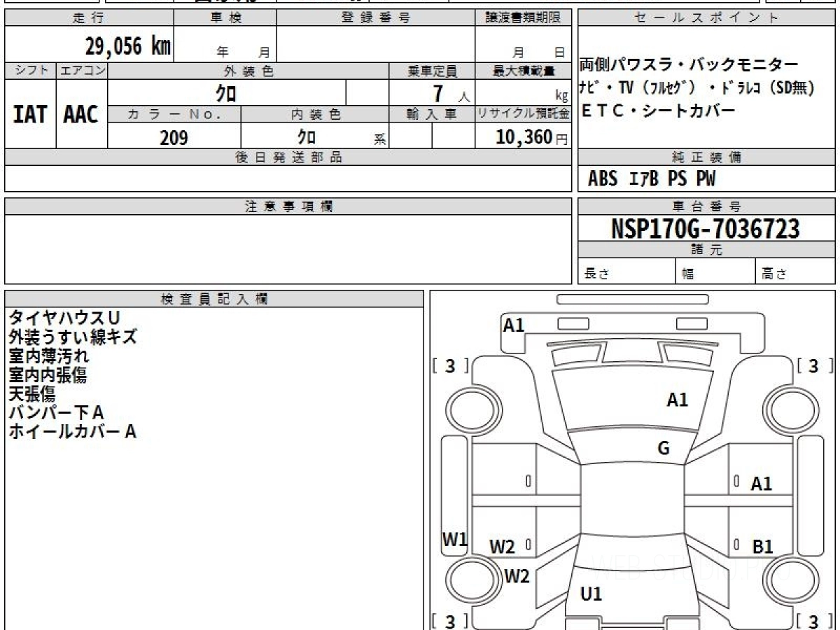This screenshot has height=630, width=840.
Task: Click the B1 mark on right rear door
Action: (x=762, y=547)
